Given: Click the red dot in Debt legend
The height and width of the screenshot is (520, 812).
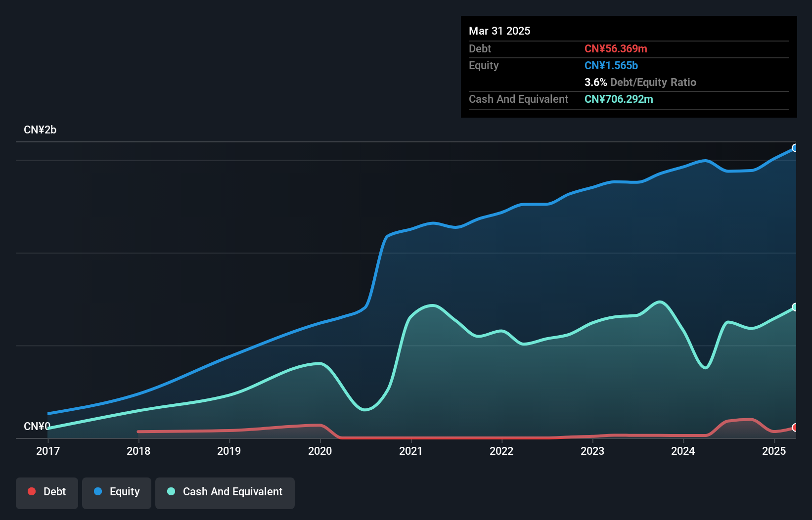Looking at the screenshot, I should 32,491.
